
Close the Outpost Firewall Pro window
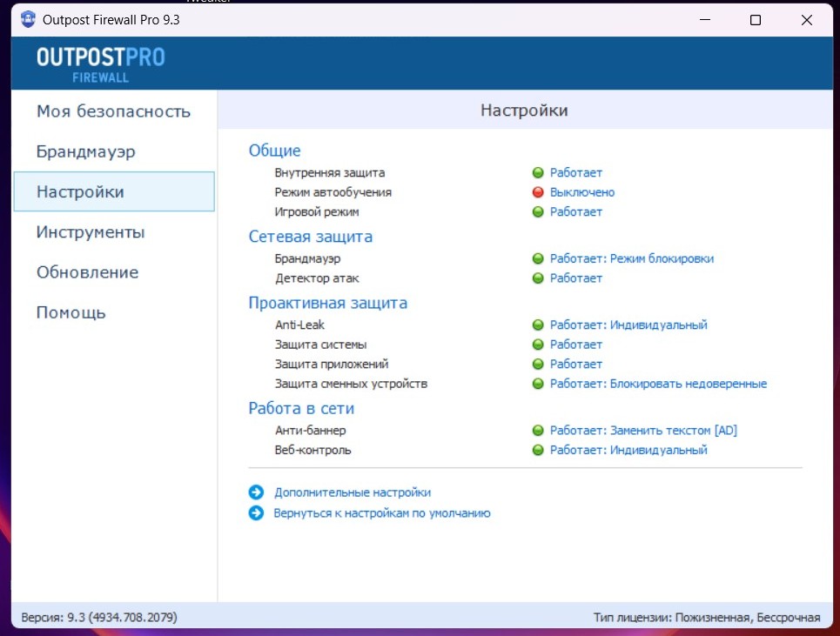point(807,20)
